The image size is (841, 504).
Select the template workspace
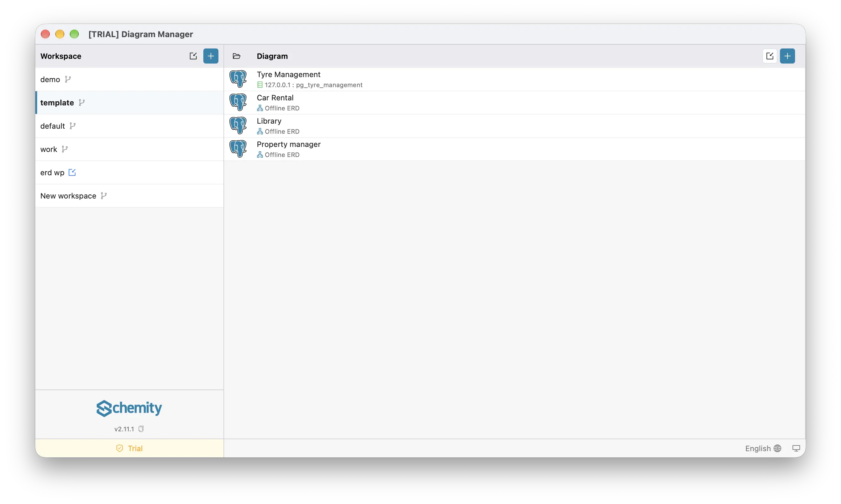[129, 103]
